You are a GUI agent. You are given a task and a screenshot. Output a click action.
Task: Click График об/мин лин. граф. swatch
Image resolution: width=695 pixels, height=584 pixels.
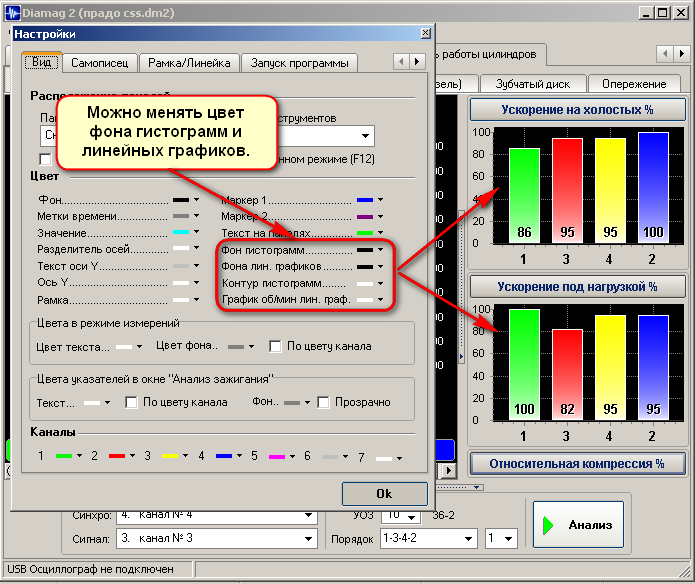pyautogui.click(x=365, y=300)
